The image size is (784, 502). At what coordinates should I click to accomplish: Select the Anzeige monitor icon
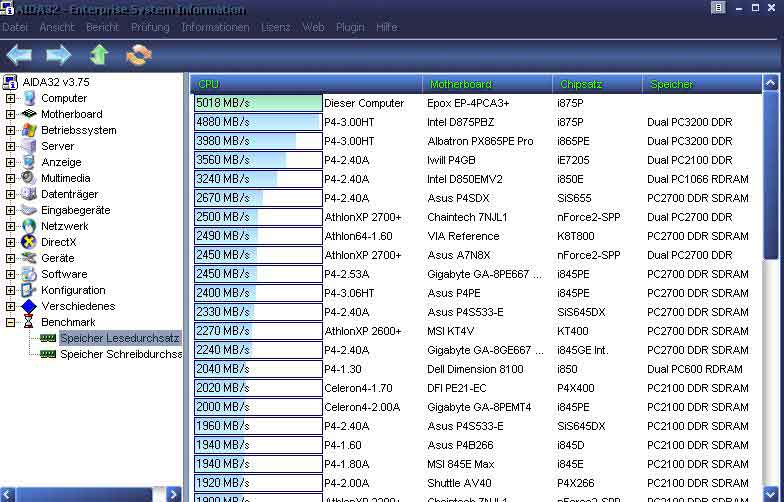pos(29,162)
